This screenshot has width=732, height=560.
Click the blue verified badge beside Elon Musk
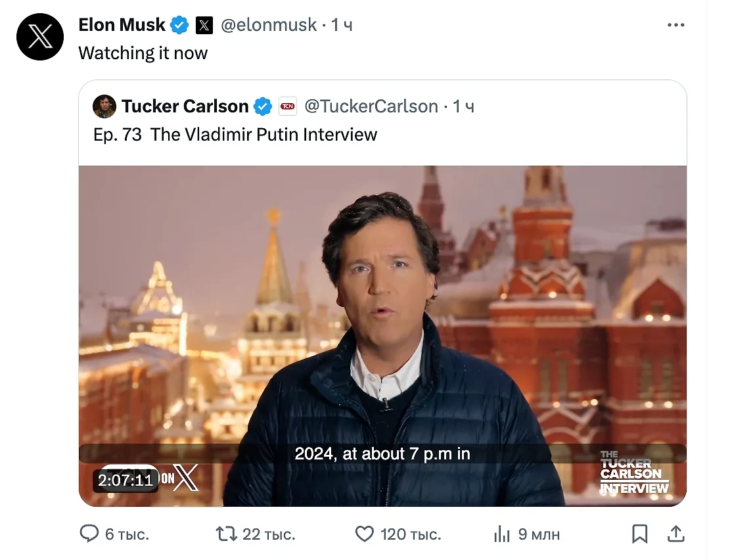click(x=178, y=24)
